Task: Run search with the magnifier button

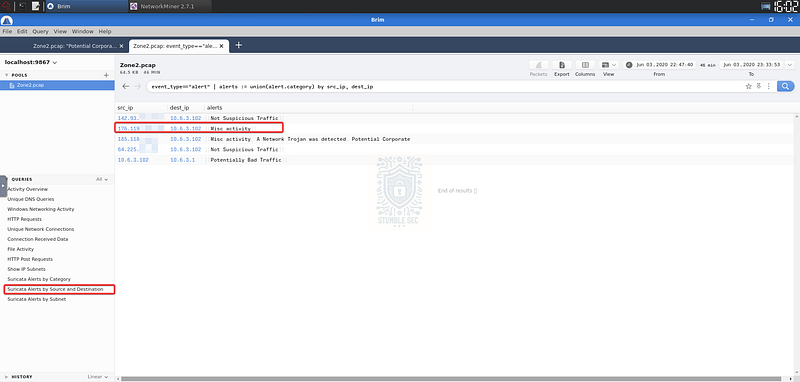Action: coord(786,86)
